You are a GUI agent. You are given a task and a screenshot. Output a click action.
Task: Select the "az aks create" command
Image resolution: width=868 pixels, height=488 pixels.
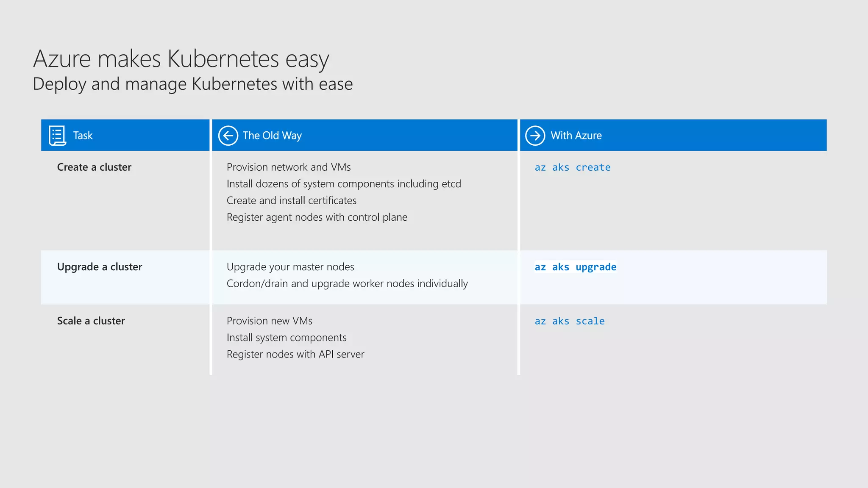[573, 167]
